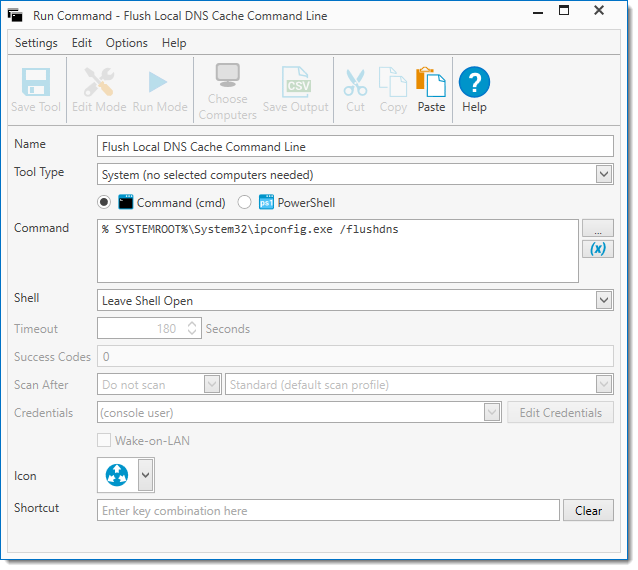This screenshot has width=638, height=570.
Task: Click the blue arrows tool icon preview
Action: (117, 475)
